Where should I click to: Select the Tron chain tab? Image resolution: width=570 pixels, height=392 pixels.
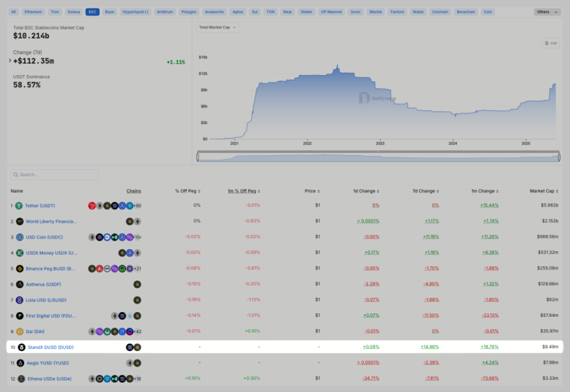(55, 12)
